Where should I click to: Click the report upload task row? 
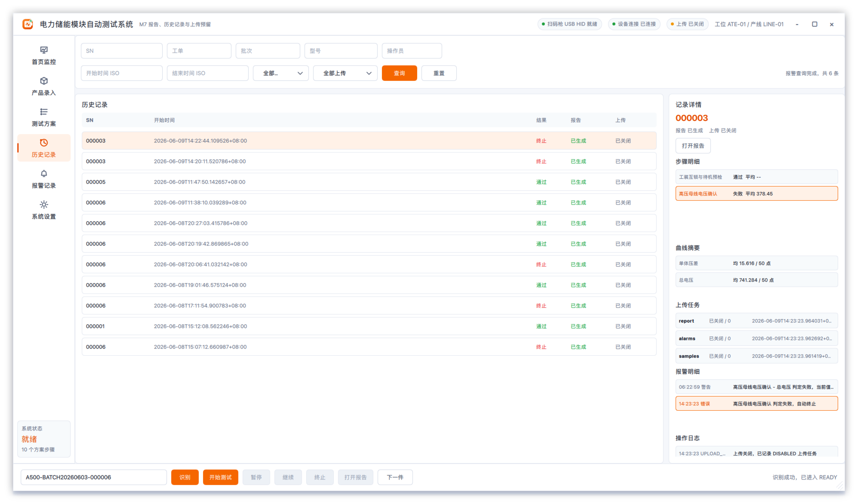coord(757,321)
